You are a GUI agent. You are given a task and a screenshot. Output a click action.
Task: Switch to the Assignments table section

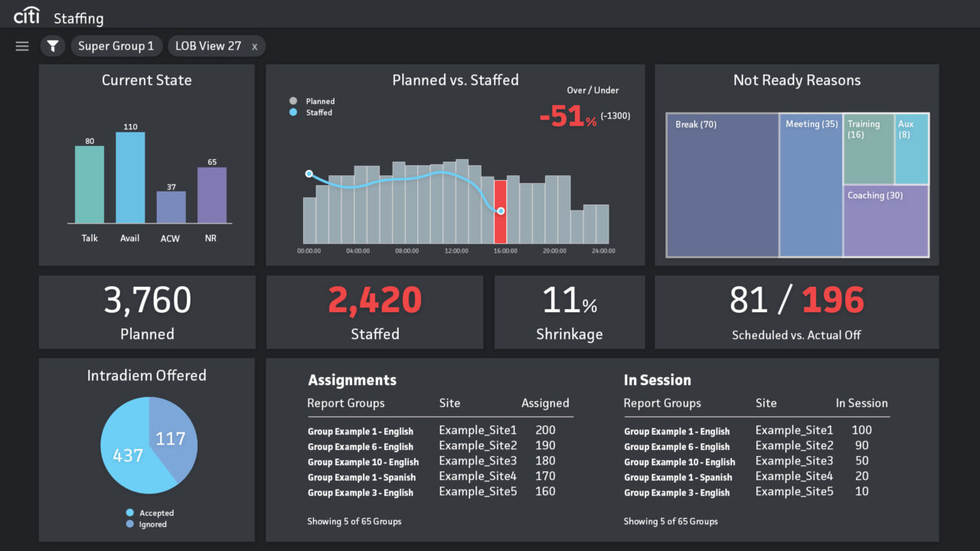(x=351, y=380)
